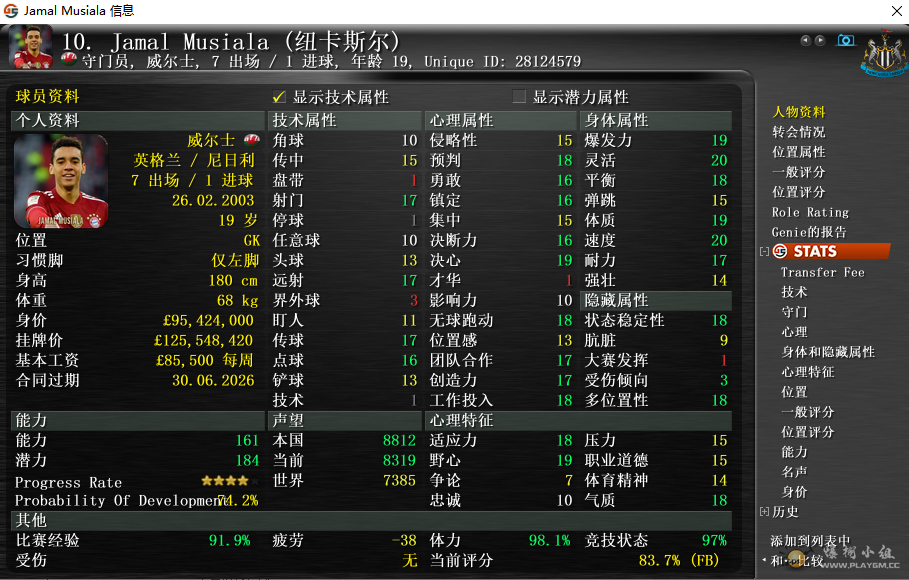This screenshot has width=909, height=580.
Task: Uncheck the 显示技术属性 checkbox
Action: point(279,97)
